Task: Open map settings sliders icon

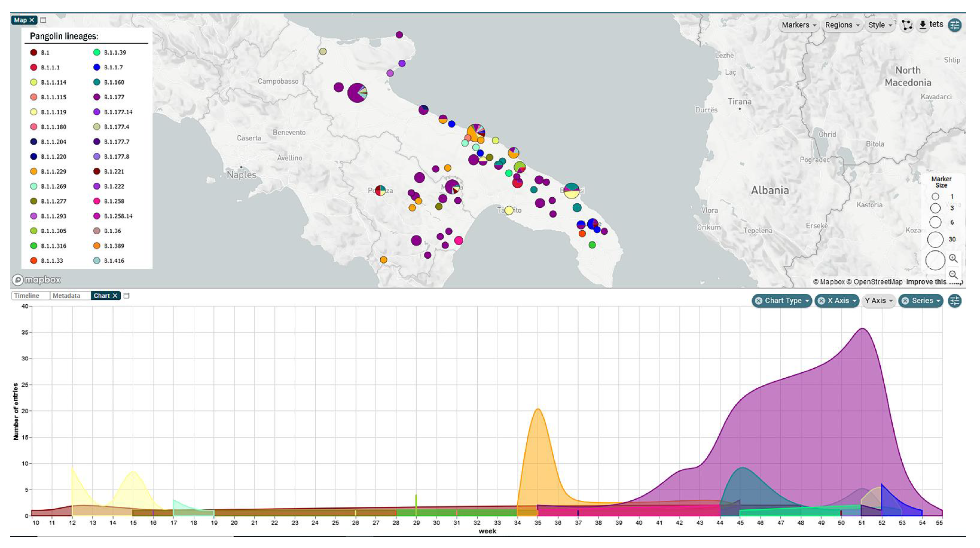Action: tap(955, 25)
